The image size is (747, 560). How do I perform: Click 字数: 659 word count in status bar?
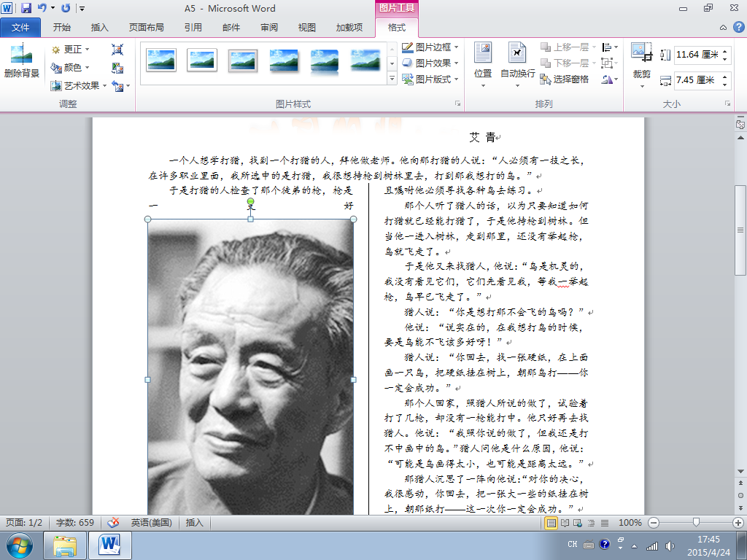75,522
